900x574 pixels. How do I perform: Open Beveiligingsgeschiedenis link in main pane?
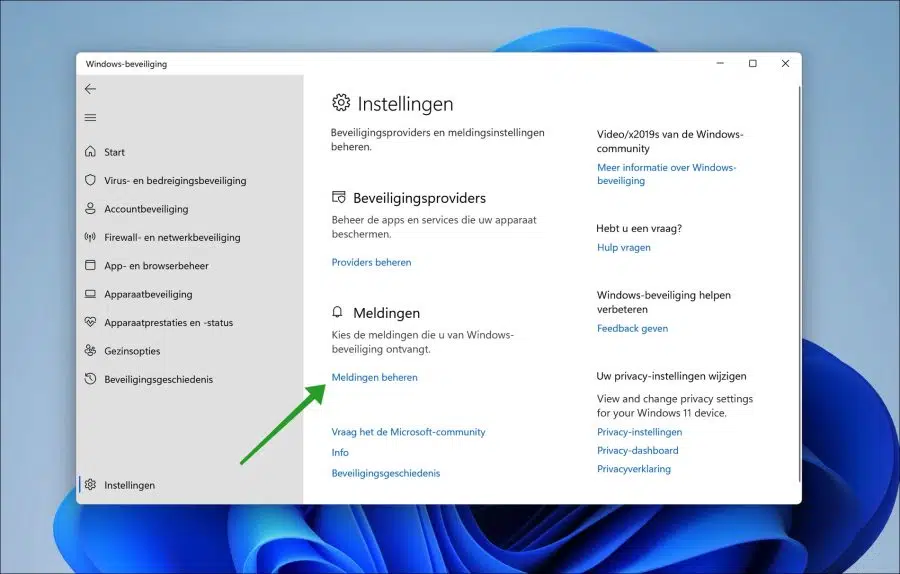[386, 473]
